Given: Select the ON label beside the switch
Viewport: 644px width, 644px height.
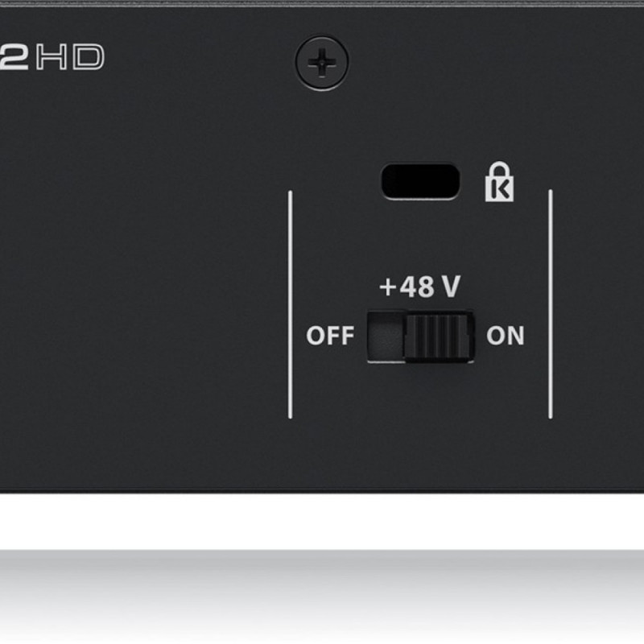Looking at the screenshot, I should (x=506, y=336).
